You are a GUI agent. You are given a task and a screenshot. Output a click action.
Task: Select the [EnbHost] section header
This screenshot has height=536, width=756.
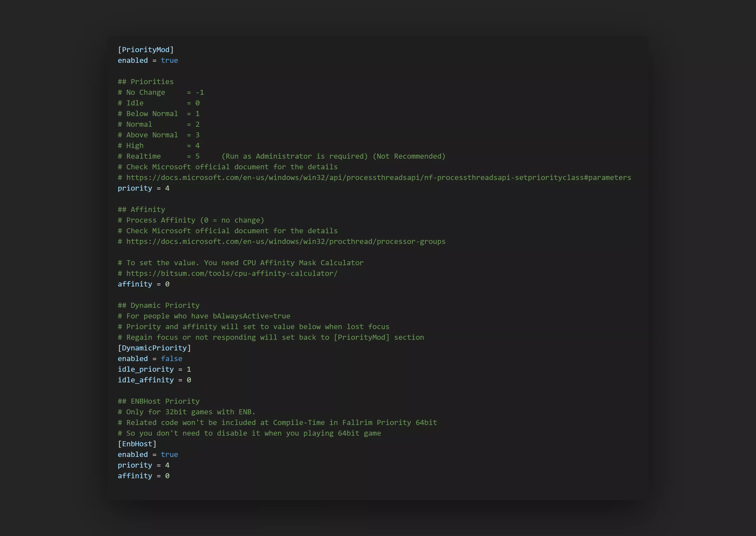click(137, 444)
